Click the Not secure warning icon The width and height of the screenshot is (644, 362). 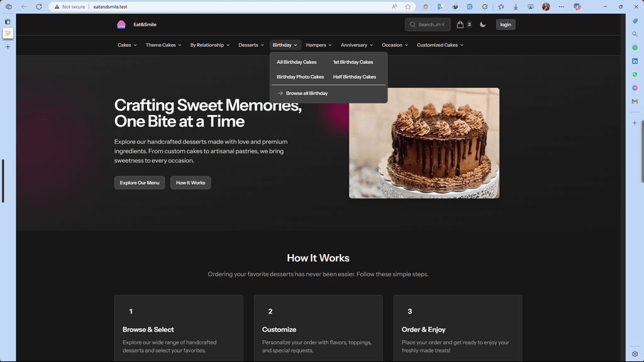[x=57, y=6]
